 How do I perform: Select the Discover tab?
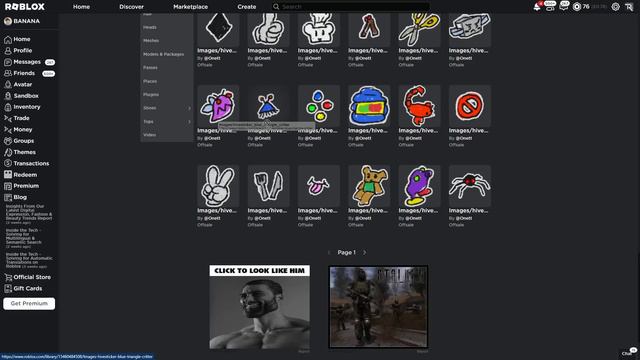(131, 7)
